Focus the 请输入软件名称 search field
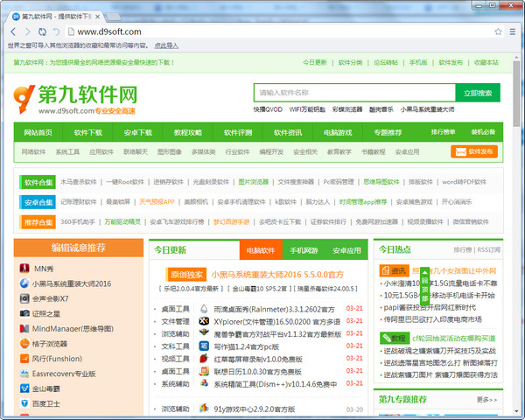This screenshot has width=525, height=420. (354, 93)
